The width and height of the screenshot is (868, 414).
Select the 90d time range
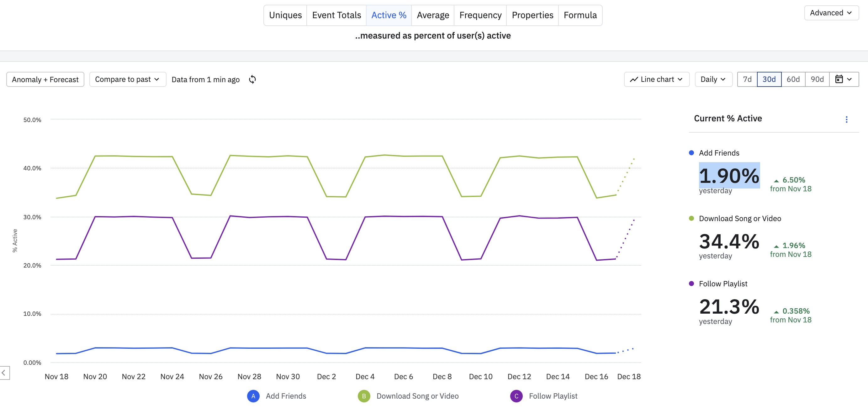pos(817,79)
